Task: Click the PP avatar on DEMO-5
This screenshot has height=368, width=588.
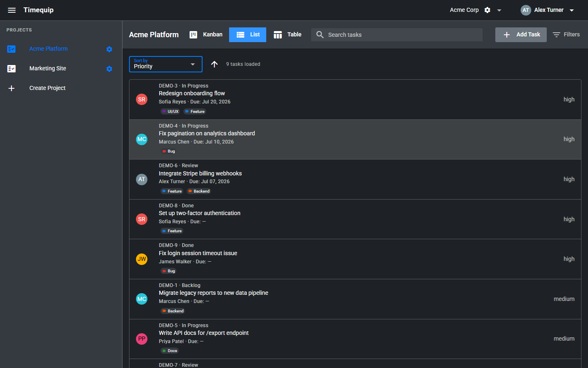Action: [142, 339]
